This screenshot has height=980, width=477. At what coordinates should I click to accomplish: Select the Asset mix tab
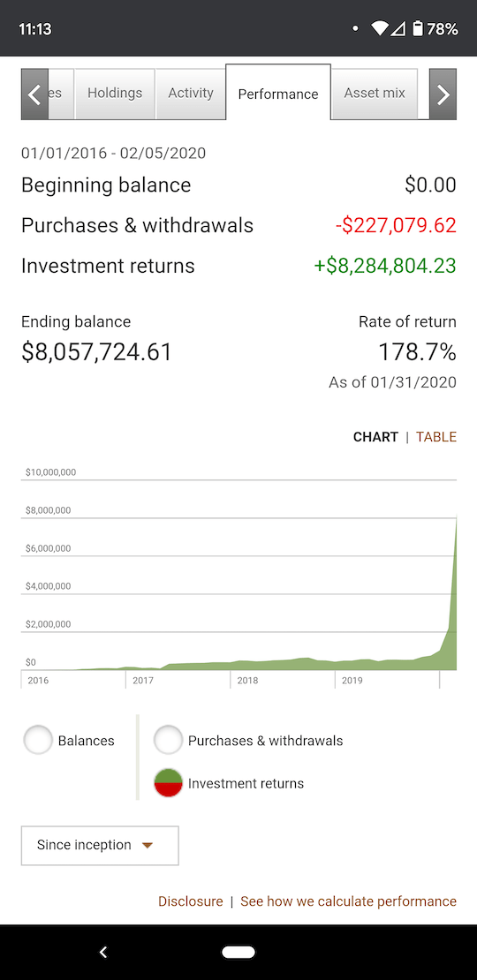click(x=375, y=93)
